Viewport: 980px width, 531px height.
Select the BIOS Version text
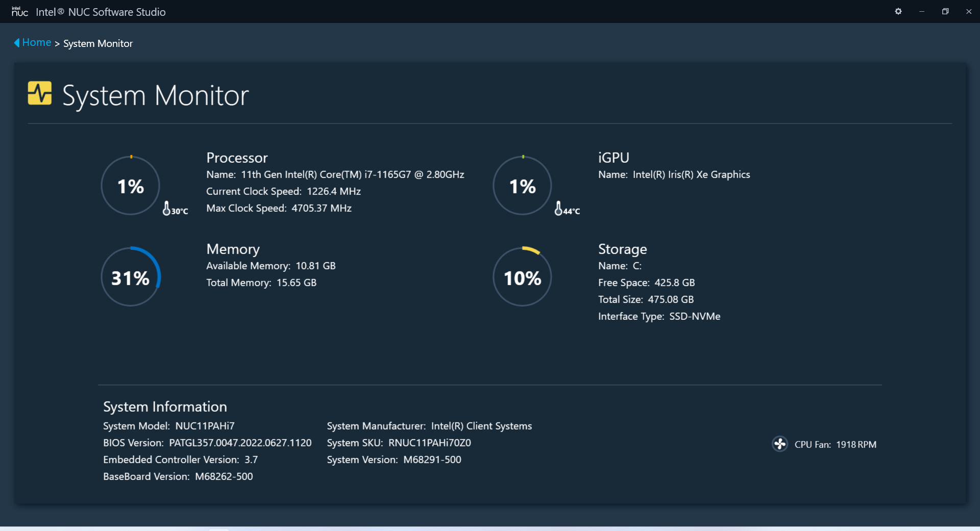click(x=207, y=443)
